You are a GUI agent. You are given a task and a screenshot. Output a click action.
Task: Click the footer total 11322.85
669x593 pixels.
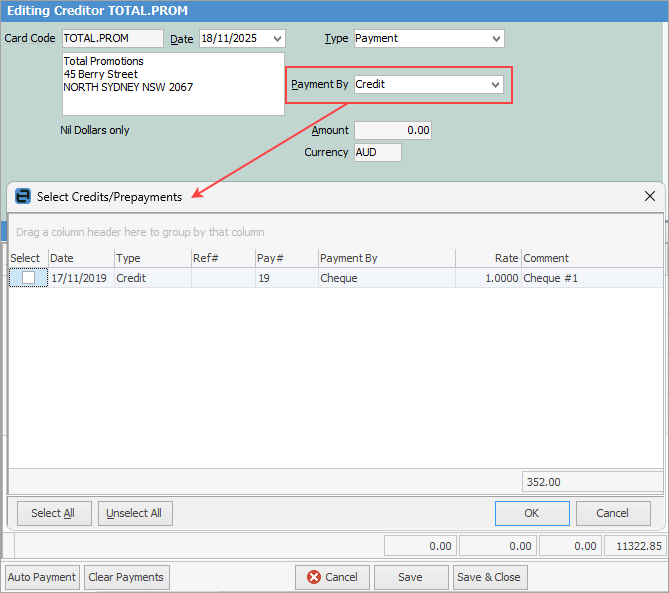tap(635, 546)
